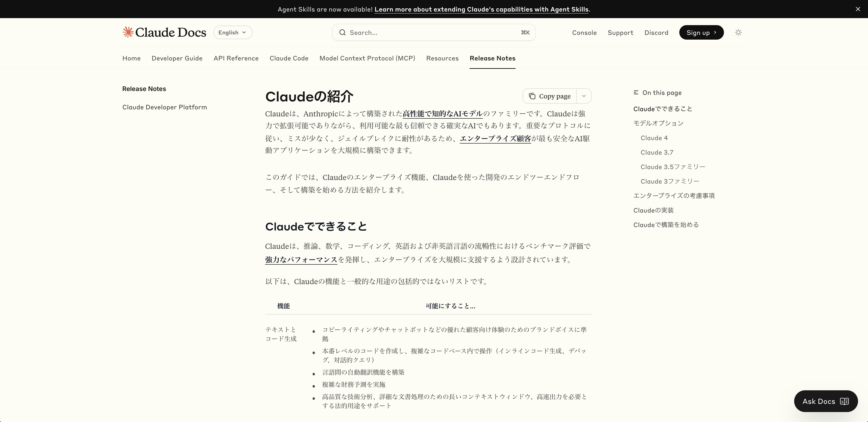
Task: Click the Copy page clipboard icon
Action: coord(532,96)
